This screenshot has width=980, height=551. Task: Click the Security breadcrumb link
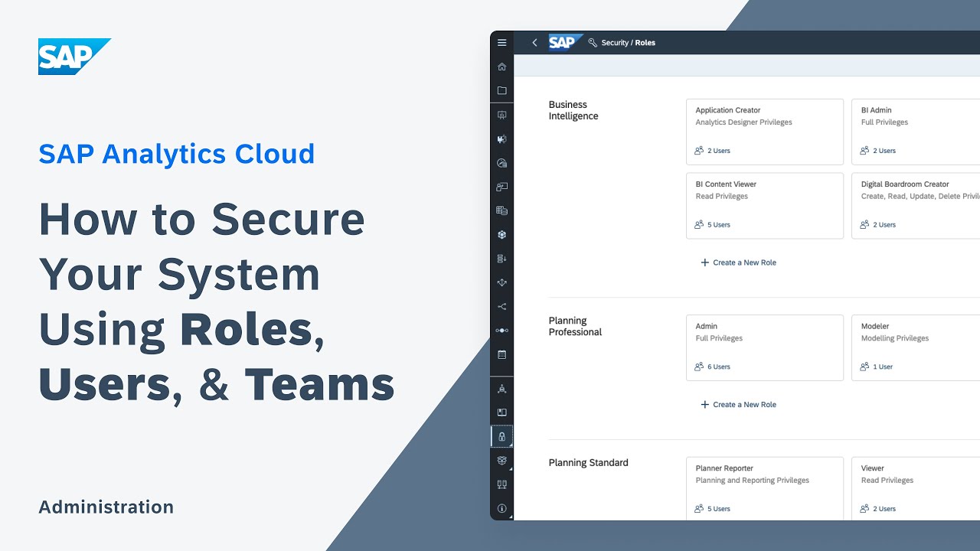[615, 43]
